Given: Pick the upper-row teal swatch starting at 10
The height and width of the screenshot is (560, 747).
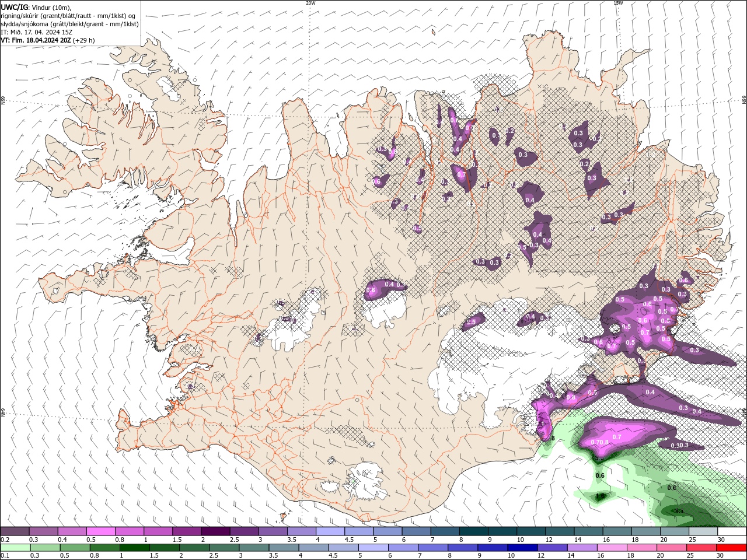Looking at the screenshot, I should pos(530,531).
